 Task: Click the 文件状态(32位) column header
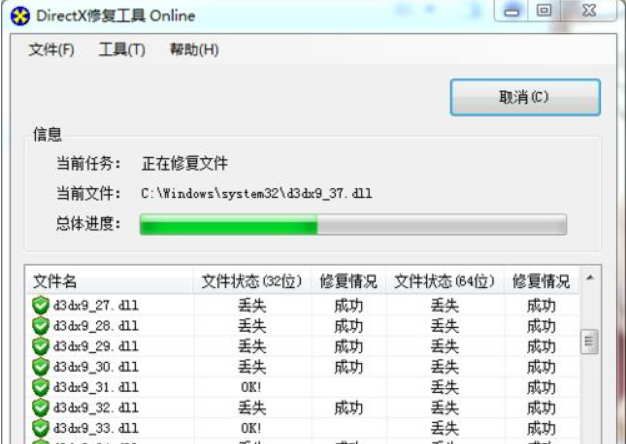[252, 281]
